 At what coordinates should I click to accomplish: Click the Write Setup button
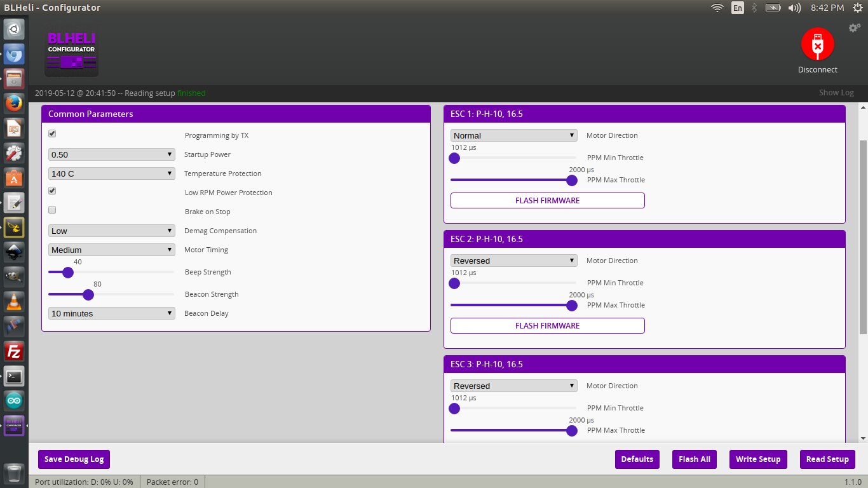(x=757, y=459)
